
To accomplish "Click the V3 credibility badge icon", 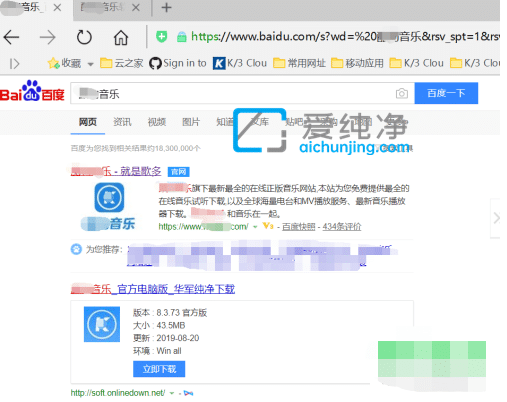I will [x=268, y=226].
